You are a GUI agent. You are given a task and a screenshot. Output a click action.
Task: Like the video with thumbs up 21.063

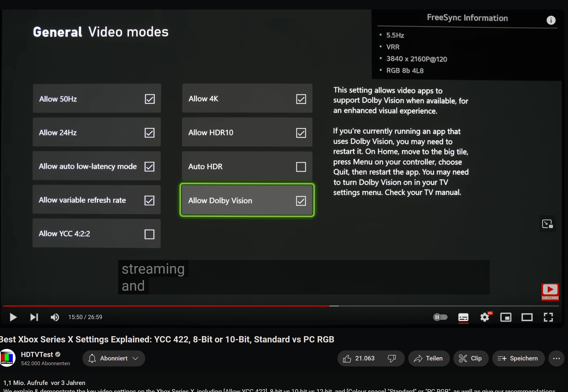pyautogui.click(x=359, y=358)
